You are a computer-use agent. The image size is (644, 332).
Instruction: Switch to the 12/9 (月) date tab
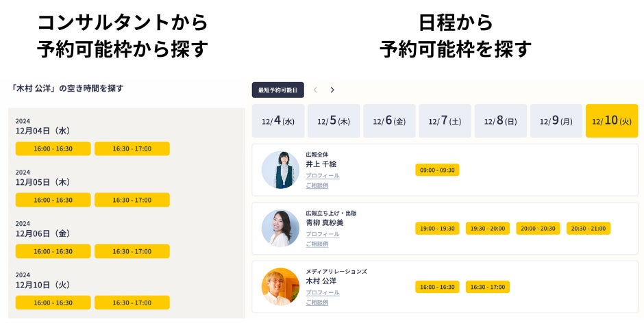click(556, 121)
